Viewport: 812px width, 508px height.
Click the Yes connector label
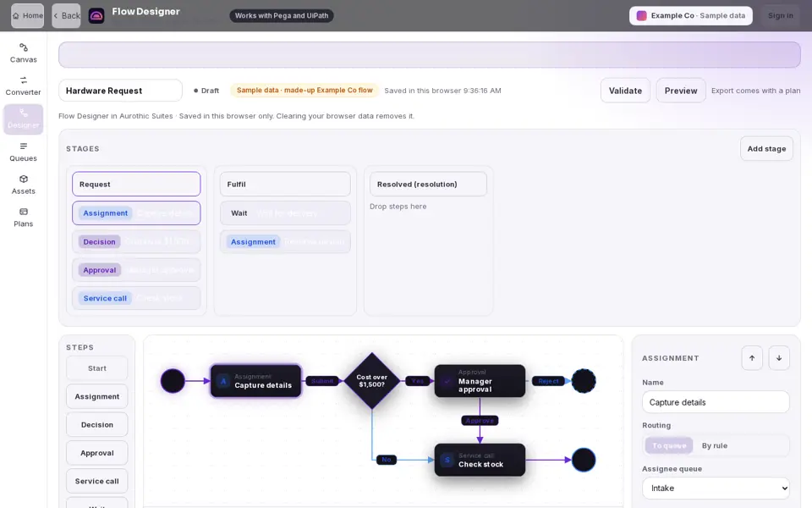coord(417,381)
